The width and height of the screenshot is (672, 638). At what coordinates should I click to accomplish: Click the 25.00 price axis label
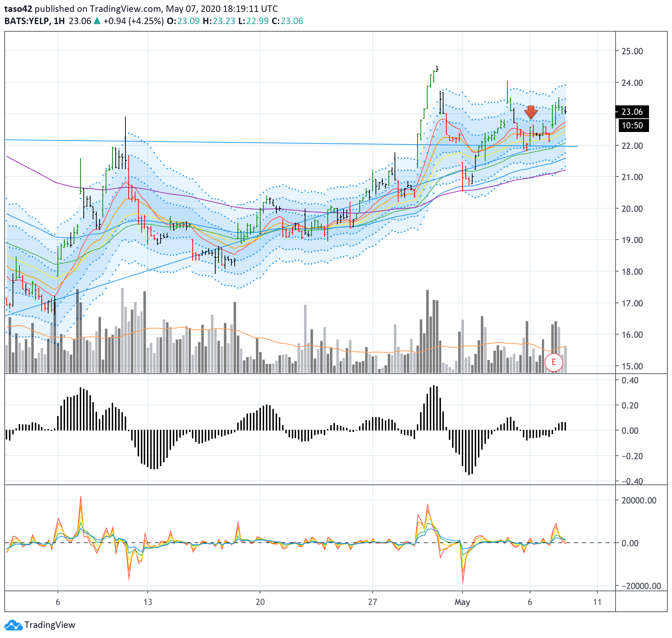click(x=632, y=51)
